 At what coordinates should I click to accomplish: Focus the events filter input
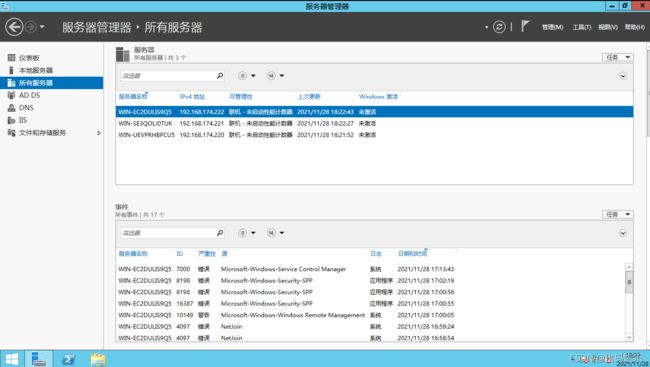click(168, 233)
